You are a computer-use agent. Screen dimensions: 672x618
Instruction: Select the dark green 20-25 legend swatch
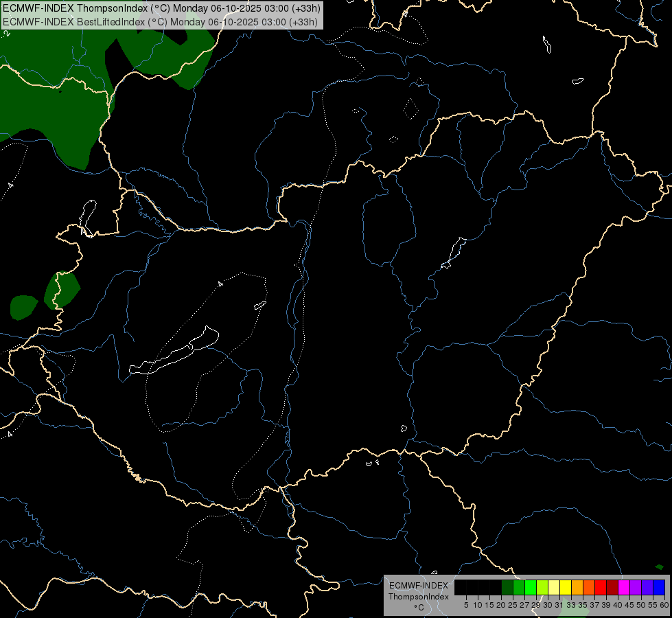tap(507, 587)
